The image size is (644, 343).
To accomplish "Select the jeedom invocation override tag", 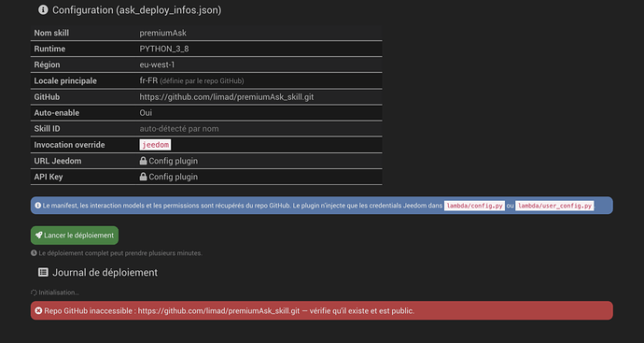I will pyautogui.click(x=155, y=145).
